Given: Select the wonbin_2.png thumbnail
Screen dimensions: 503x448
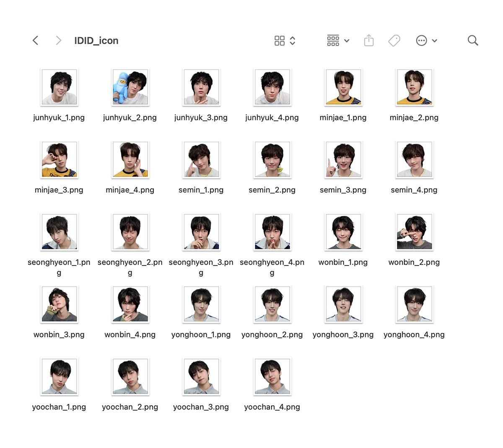Looking at the screenshot, I should click(x=414, y=232).
